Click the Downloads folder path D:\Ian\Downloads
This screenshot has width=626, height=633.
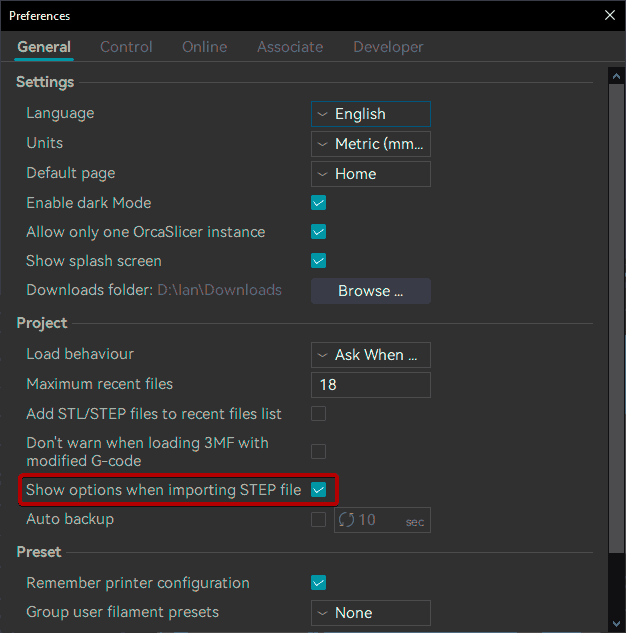pos(219,290)
